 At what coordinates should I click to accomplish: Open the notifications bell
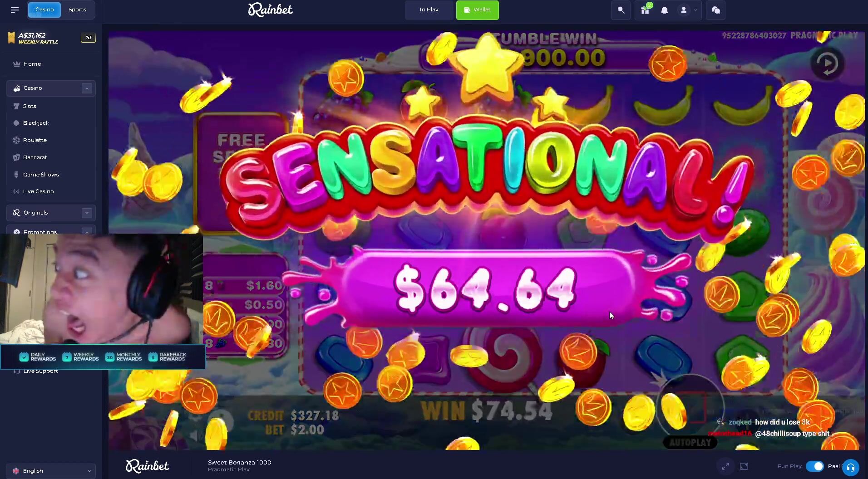[x=665, y=10]
